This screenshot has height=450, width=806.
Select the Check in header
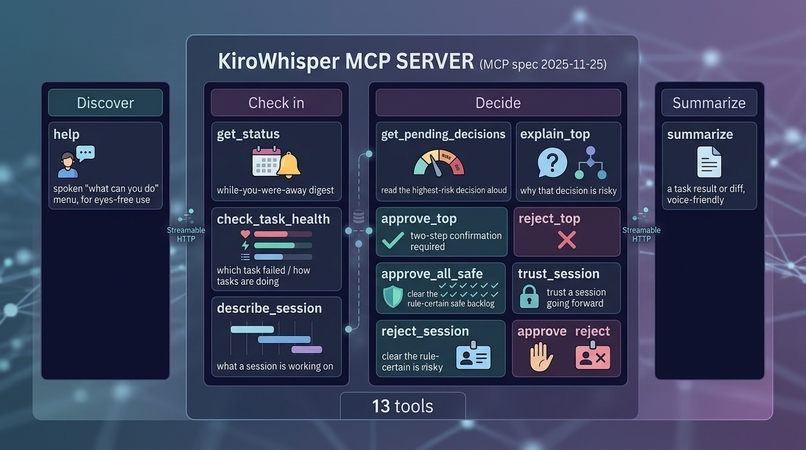pos(277,103)
